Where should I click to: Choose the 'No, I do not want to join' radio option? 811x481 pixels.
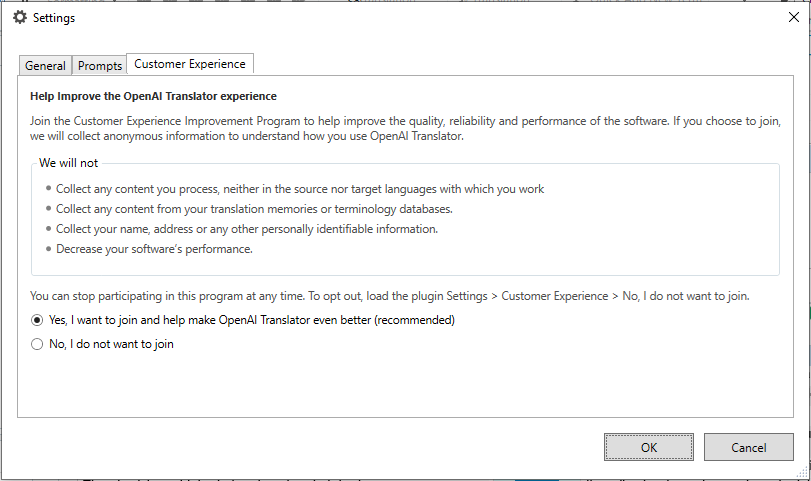pos(37,344)
